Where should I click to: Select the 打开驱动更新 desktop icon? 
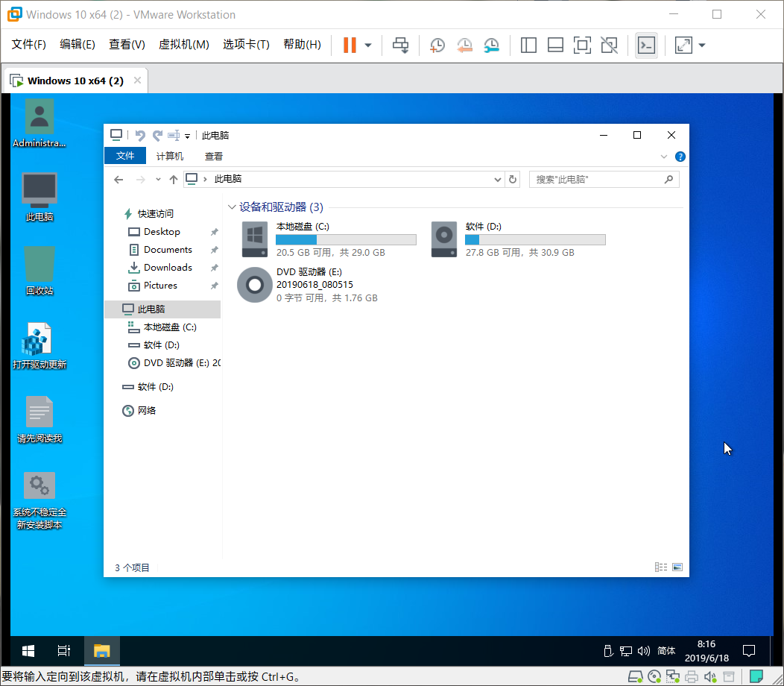(x=39, y=345)
